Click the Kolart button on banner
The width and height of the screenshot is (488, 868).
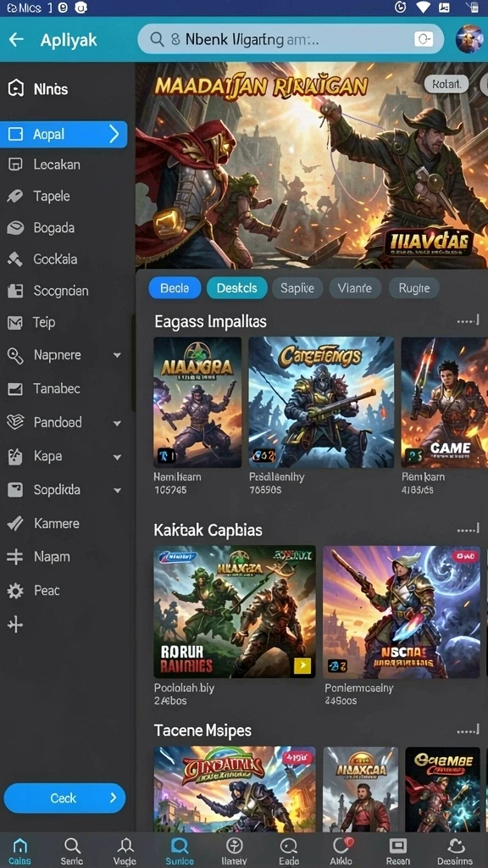446,84
